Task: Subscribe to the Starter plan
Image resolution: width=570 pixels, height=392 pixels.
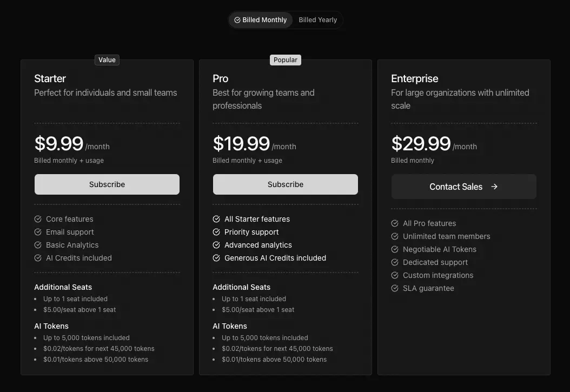Action: 107,184
